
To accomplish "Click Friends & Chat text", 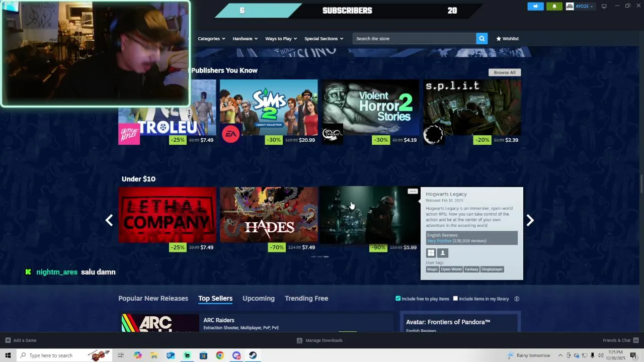I will (616, 340).
